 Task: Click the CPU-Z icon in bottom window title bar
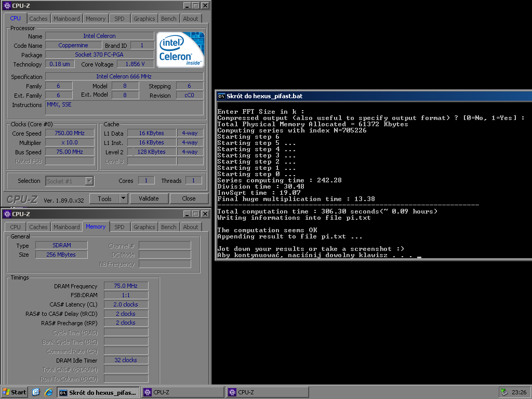[x=7, y=214]
